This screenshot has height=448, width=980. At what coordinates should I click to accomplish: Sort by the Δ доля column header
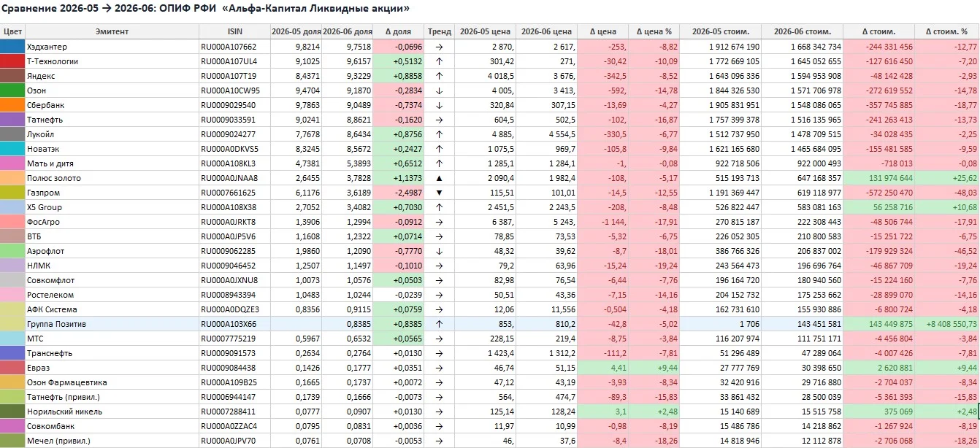pos(398,31)
